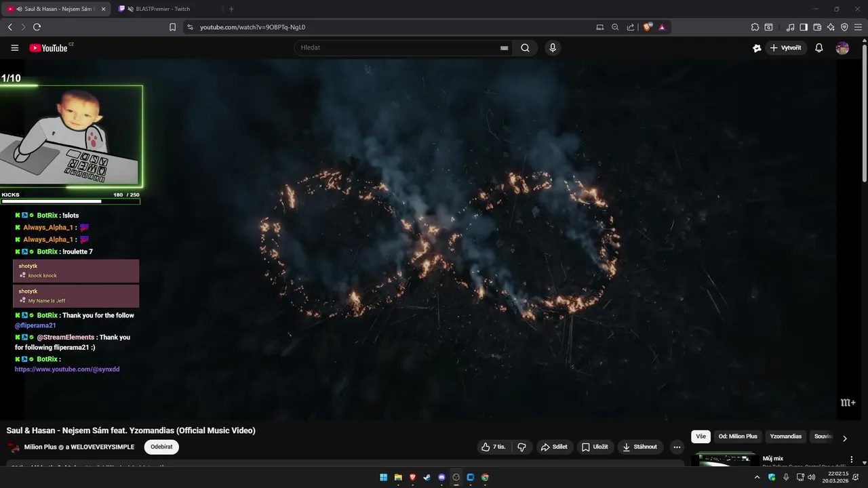Dislike the video with thumbs down

tap(521, 447)
